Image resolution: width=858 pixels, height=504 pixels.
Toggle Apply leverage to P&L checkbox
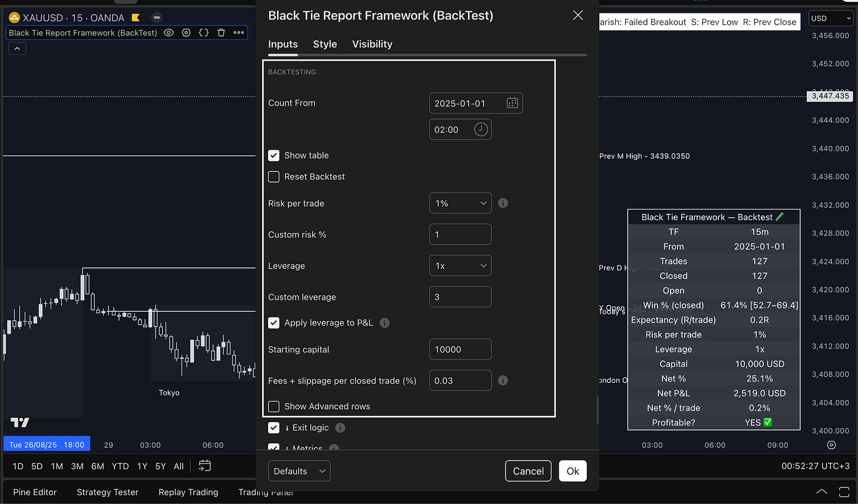coord(273,323)
